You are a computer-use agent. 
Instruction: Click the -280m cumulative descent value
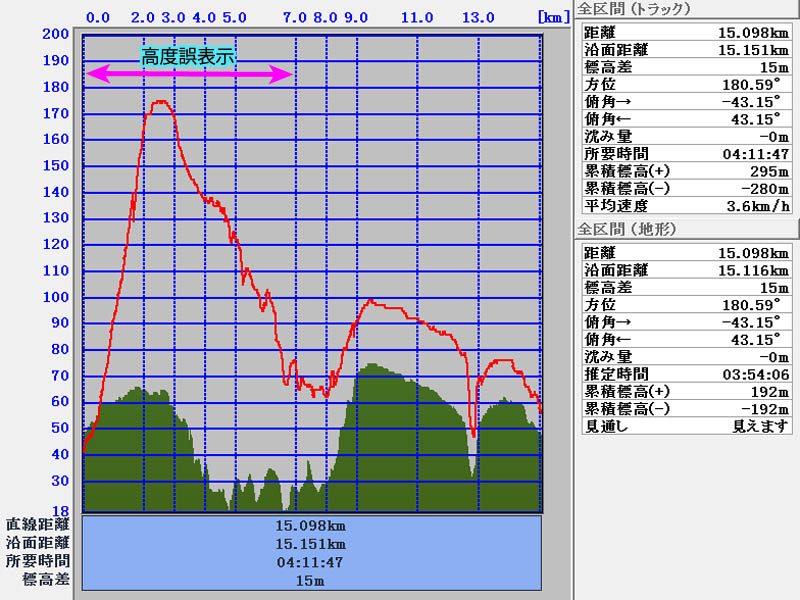(x=766, y=189)
